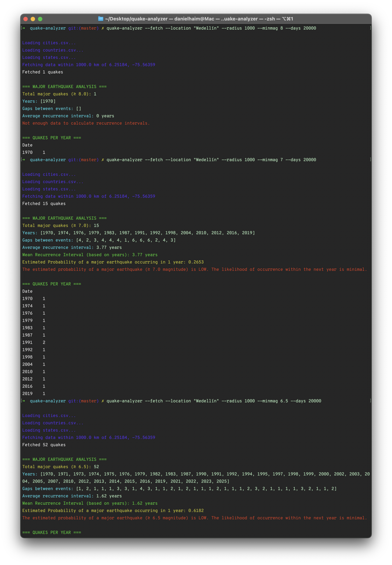This screenshot has width=392, height=565.
Task: Click the 'Fetched 52 quakes' output line
Action: [44, 445]
